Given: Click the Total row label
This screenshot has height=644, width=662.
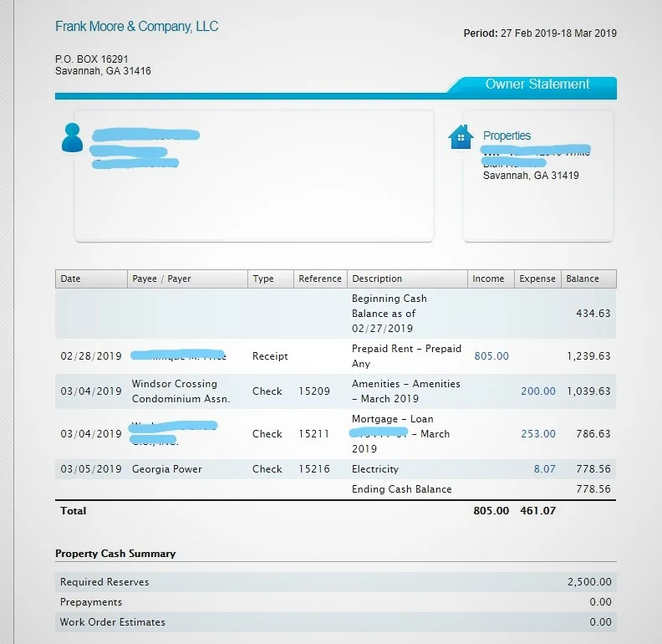Looking at the screenshot, I should [x=73, y=511].
